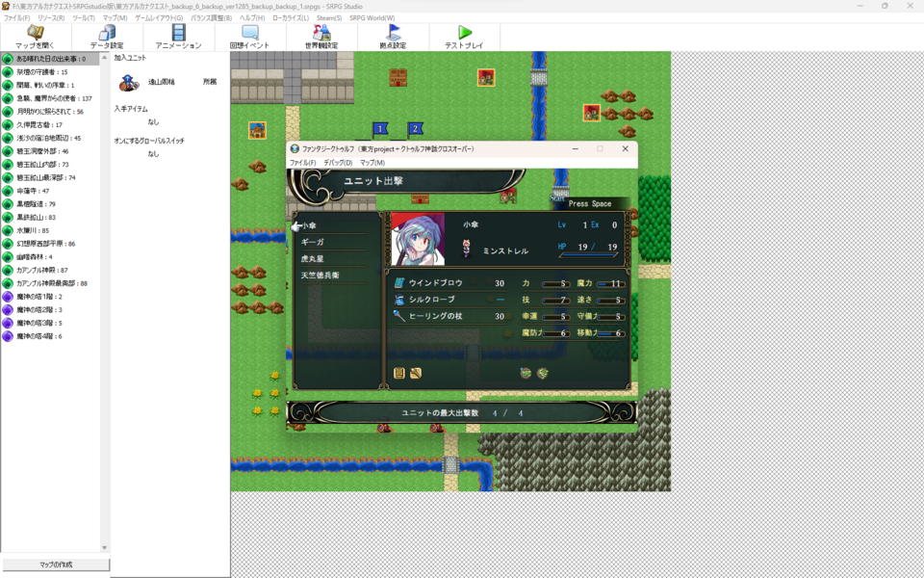Open 世界観設定 from the toolbar
This screenshot has width=924, height=578.
(x=321, y=33)
